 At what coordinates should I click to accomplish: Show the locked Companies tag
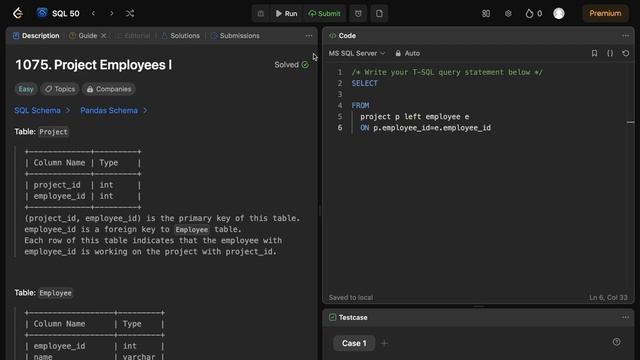[109, 89]
